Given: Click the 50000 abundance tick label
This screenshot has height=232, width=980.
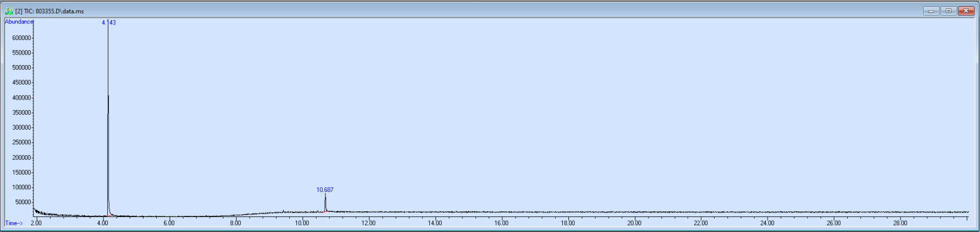Looking at the screenshot, I should point(23,202).
